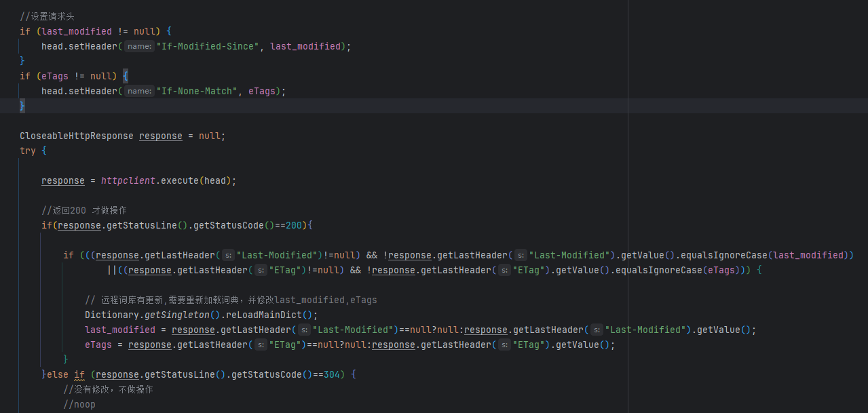This screenshot has height=413, width=868.
Task: Click the "If-None-Match" string literal
Action: (x=197, y=92)
